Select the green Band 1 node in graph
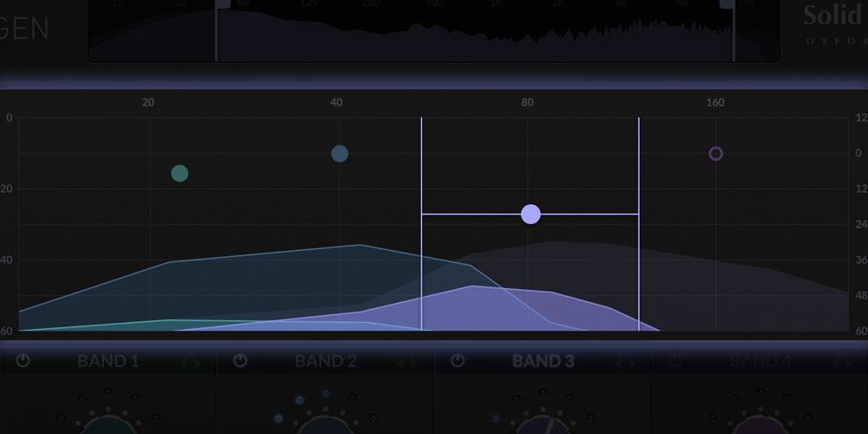Viewport: 868px width, 434px height. (180, 174)
